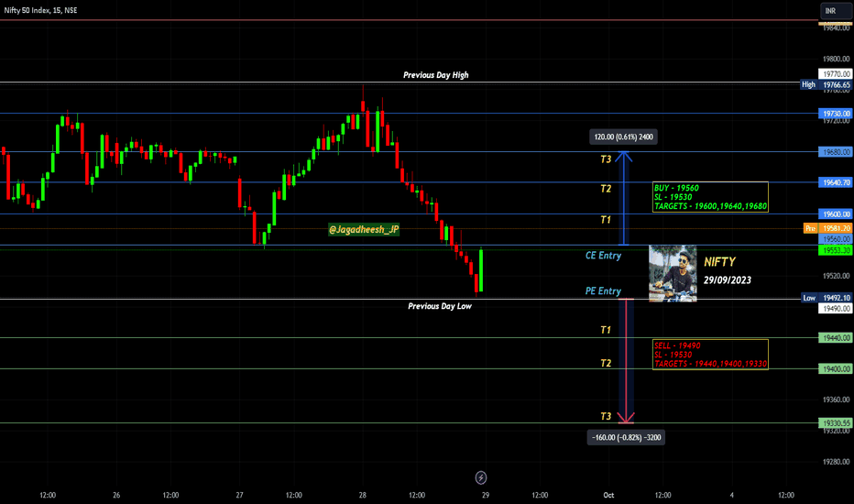Viewport: 854px width, 504px height.
Task: Select the 19440.00 green price label
Action: 835,338
